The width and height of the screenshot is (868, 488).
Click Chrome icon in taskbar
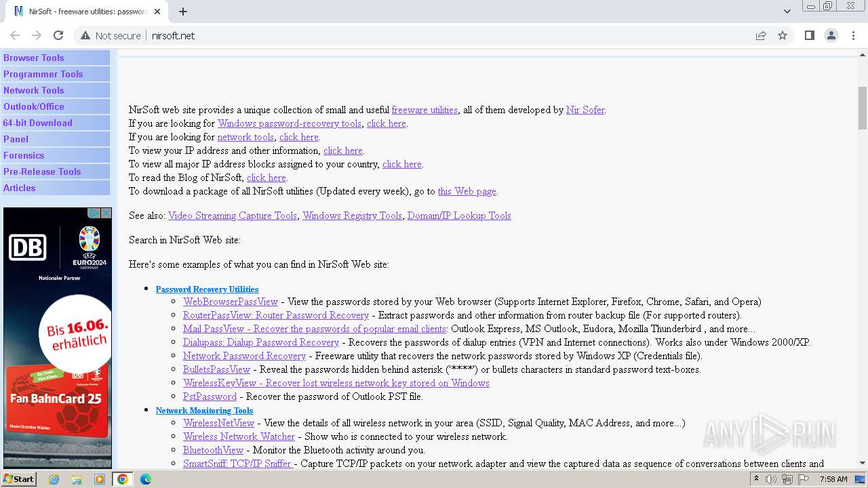pos(123,479)
